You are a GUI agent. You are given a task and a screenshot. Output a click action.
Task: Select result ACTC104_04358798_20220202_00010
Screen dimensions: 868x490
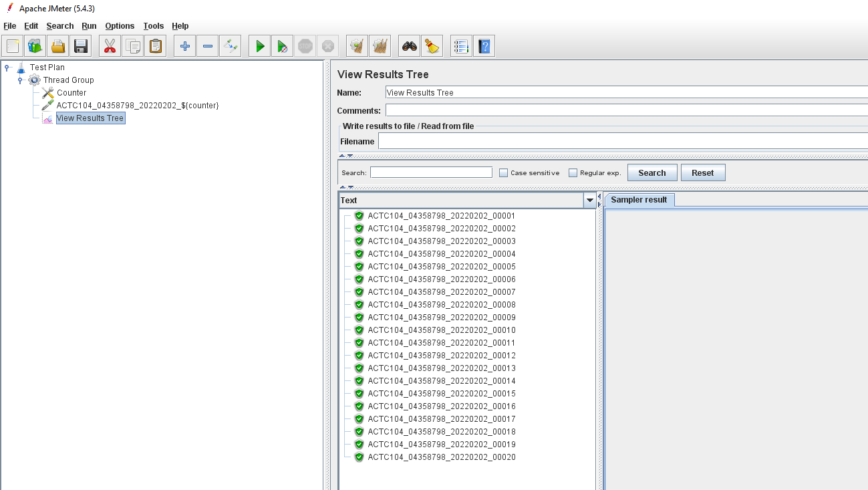pos(442,330)
